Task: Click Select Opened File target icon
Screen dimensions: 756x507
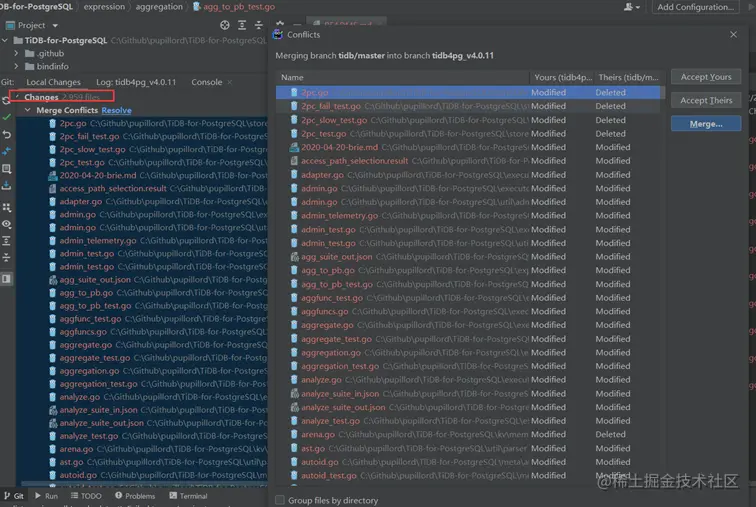Action: click(225, 25)
